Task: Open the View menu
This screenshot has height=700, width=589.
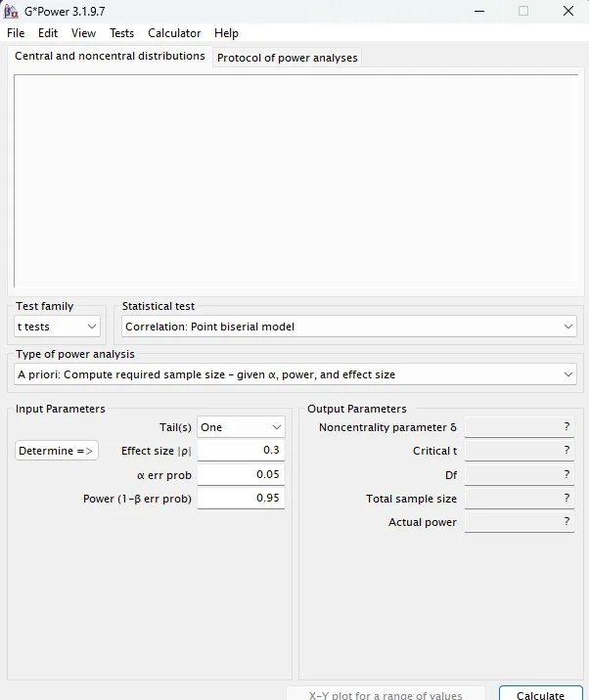Action: [x=83, y=33]
